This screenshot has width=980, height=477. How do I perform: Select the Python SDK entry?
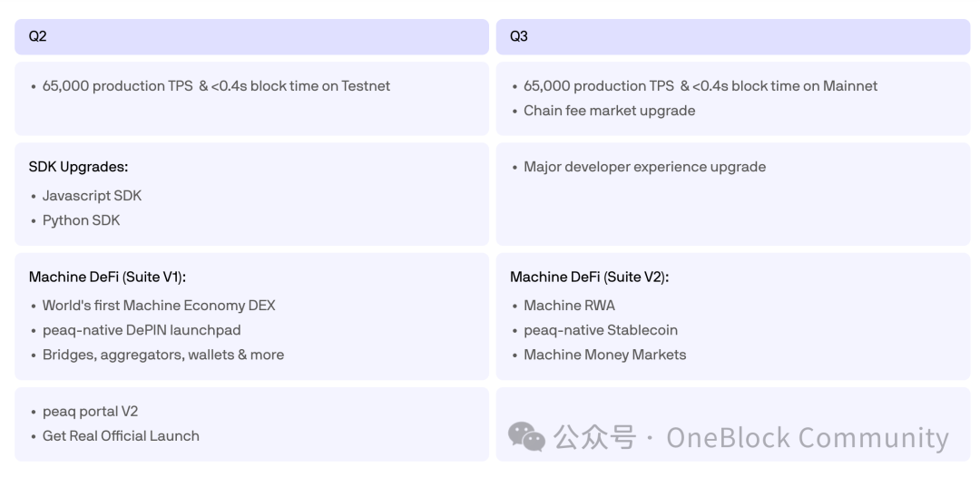pyautogui.click(x=82, y=220)
